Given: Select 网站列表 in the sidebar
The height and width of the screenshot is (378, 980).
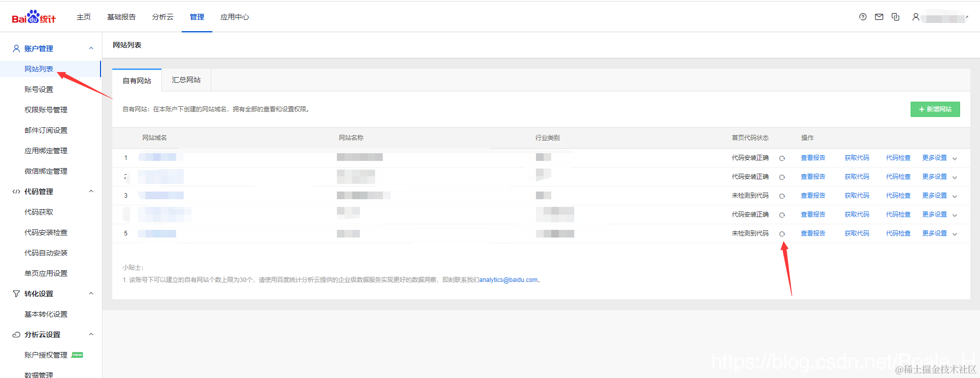Looking at the screenshot, I should pyautogui.click(x=39, y=69).
